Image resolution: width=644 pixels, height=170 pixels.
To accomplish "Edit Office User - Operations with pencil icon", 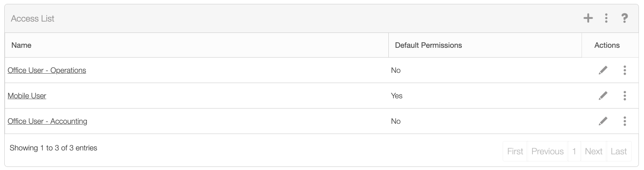I will tap(603, 70).
